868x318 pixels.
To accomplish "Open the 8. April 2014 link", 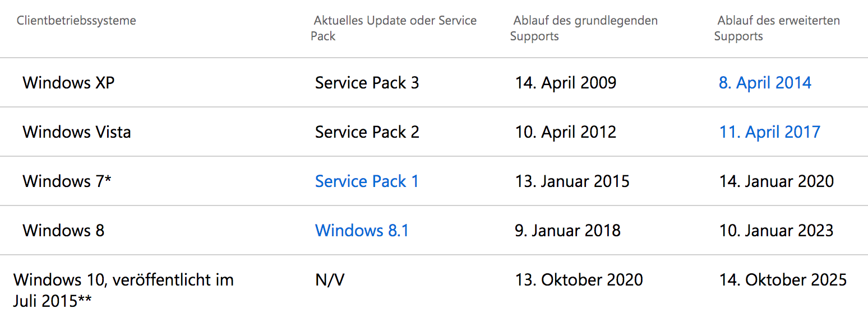I will [x=765, y=83].
